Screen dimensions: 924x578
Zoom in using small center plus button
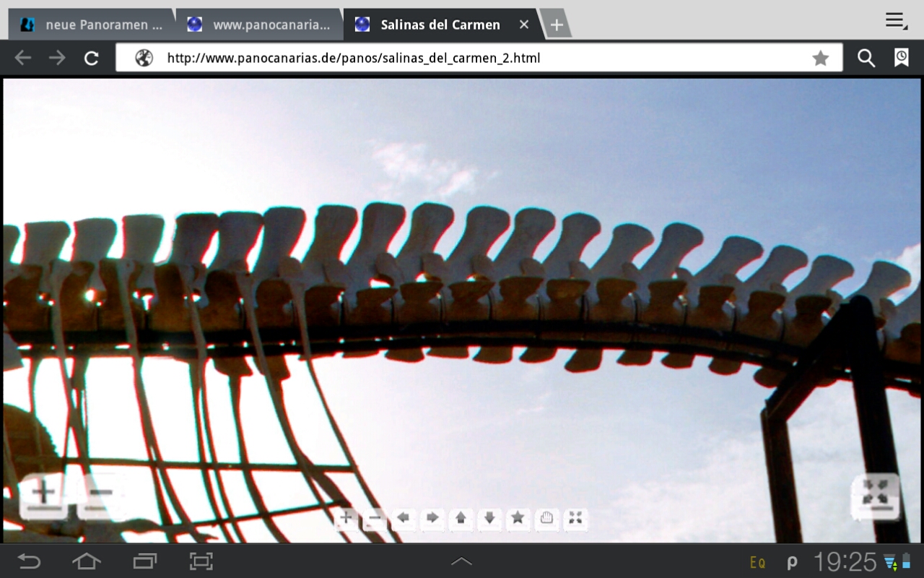[x=346, y=518]
